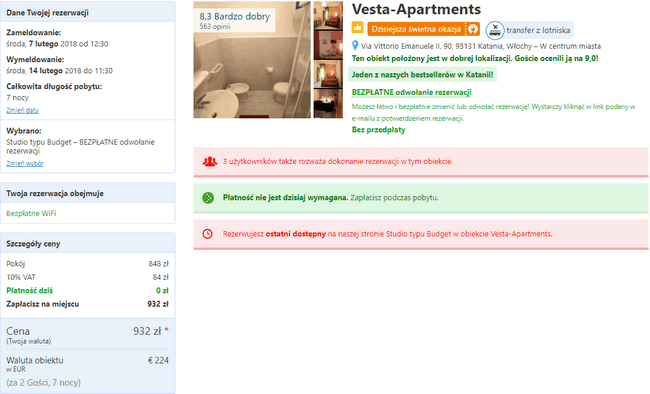
Task: Click the red clock icon
Action: [208, 234]
